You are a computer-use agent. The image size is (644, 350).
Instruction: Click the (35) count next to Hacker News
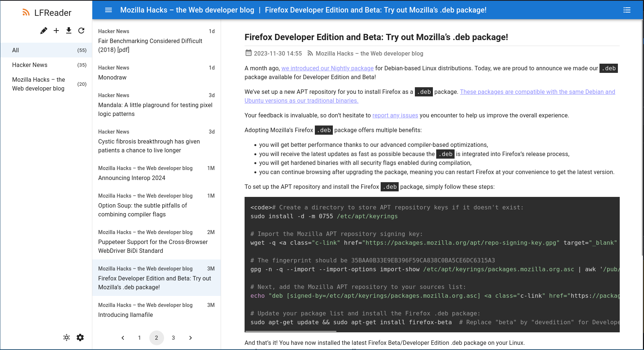pos(82,65)
